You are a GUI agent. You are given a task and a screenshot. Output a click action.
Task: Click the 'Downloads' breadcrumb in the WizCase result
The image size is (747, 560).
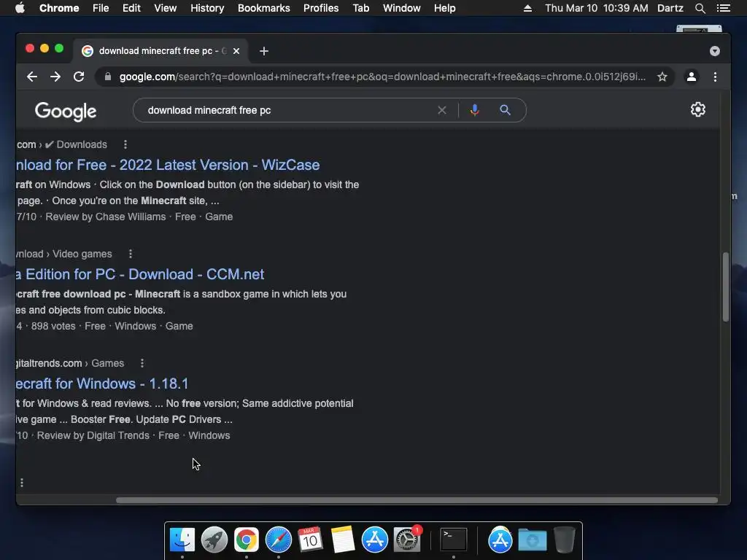[x=82, y=144]
